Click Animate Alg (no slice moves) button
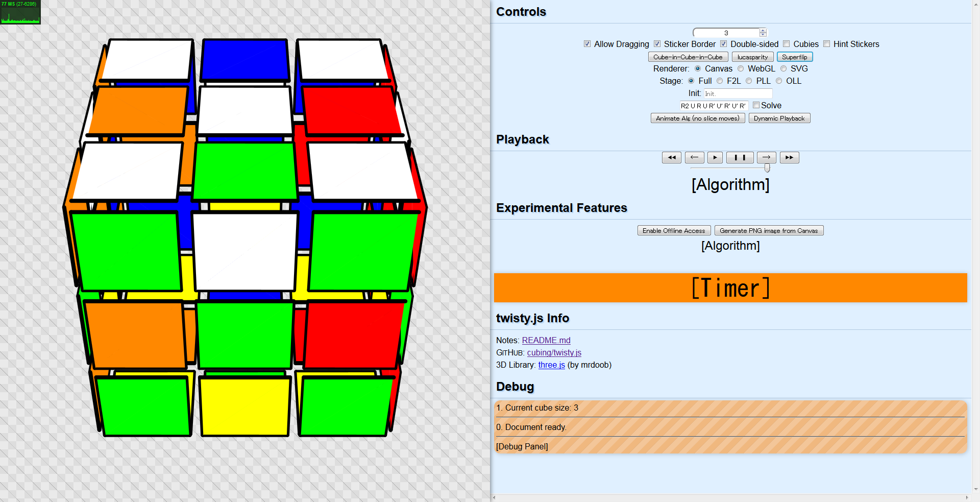This screenshot has height=502, width=980. click(x=698, y=118)
